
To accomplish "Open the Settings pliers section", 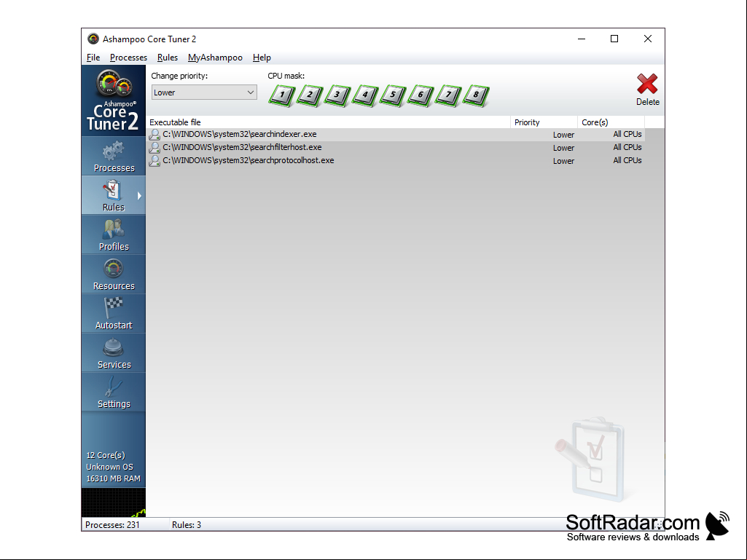I will (114, 392).
